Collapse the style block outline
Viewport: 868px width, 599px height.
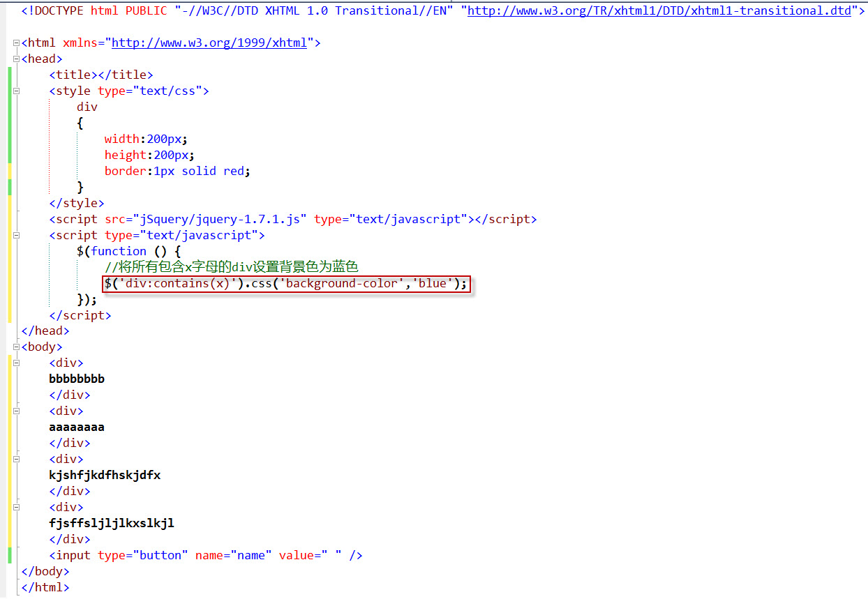pyautogui.click(x=16, y=91)
